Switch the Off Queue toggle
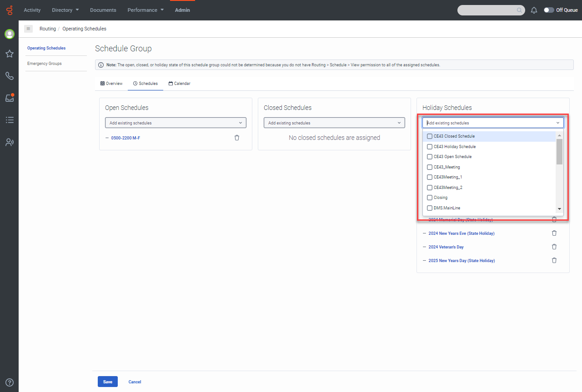Image resolution: width=582 pixels, height=392 pixels. [x=549, y=10]
